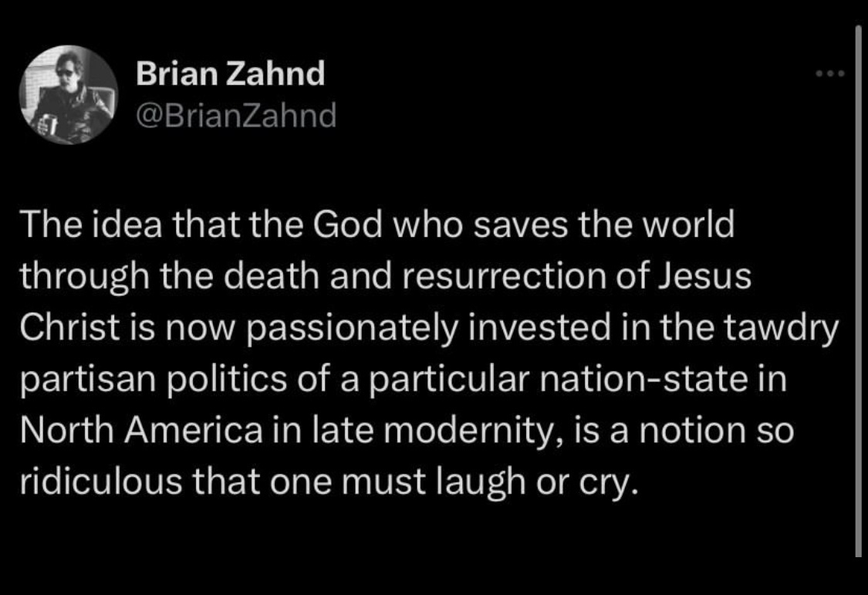Screen dimensions: 868x595
Task: Click "North America" in the tweet text
Action: [141, 431]
